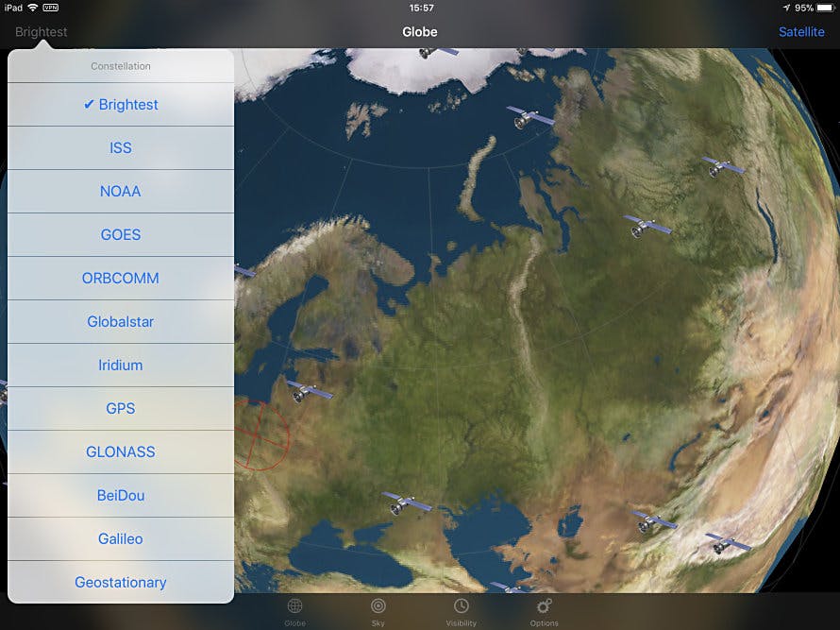Tap the VPN status icon
Image resolution: width=840 pixels, height=630 pixels.
[x=51, y=8]
